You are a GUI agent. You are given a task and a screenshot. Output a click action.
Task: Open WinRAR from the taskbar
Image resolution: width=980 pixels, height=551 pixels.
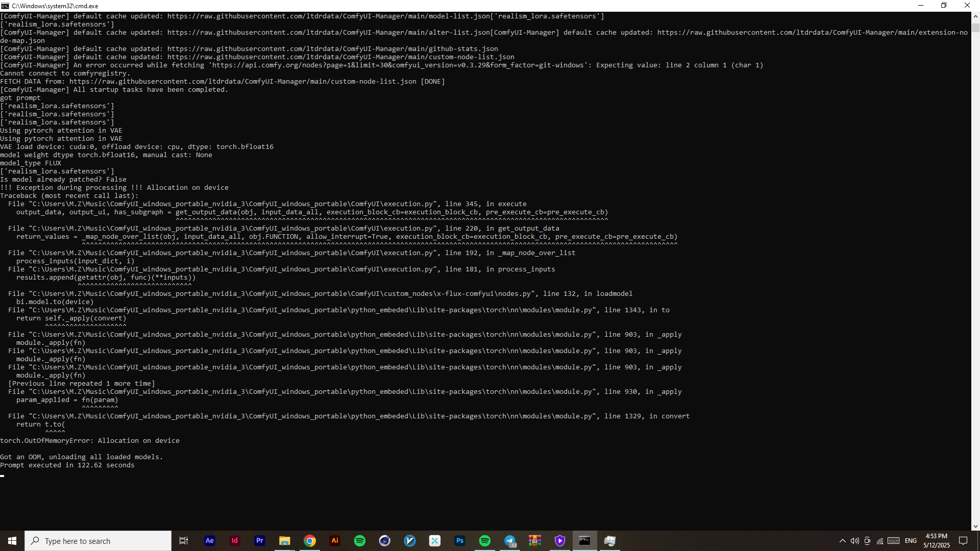click(535, 541)
